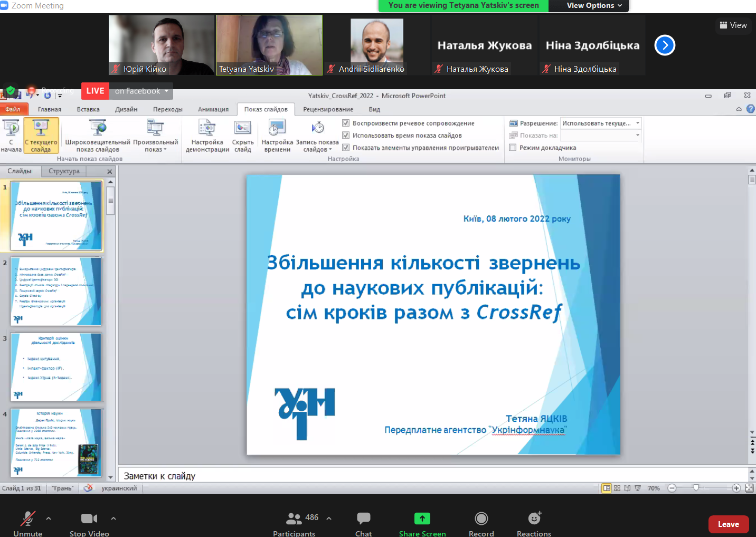This screenshot has width=756, height=537.
Task: Collapse the PowerPoint ribbon
Action: click(x=739, y=109)
